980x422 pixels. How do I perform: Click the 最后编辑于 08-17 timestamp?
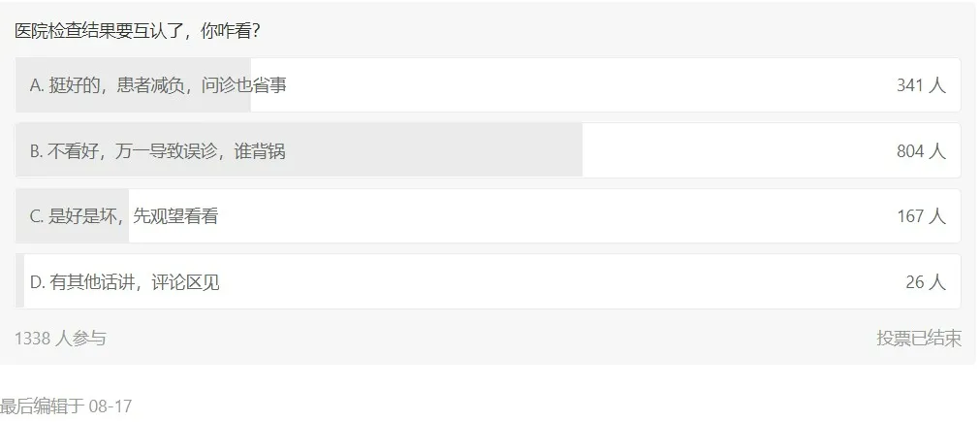pos(66,406)
